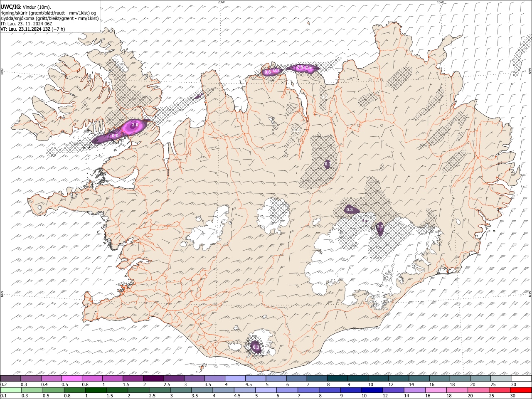The height and width of the screenshot is (399, 532).
Task: Select the top-row legend swatch labeled 3.5
Action: coord(215,379)
